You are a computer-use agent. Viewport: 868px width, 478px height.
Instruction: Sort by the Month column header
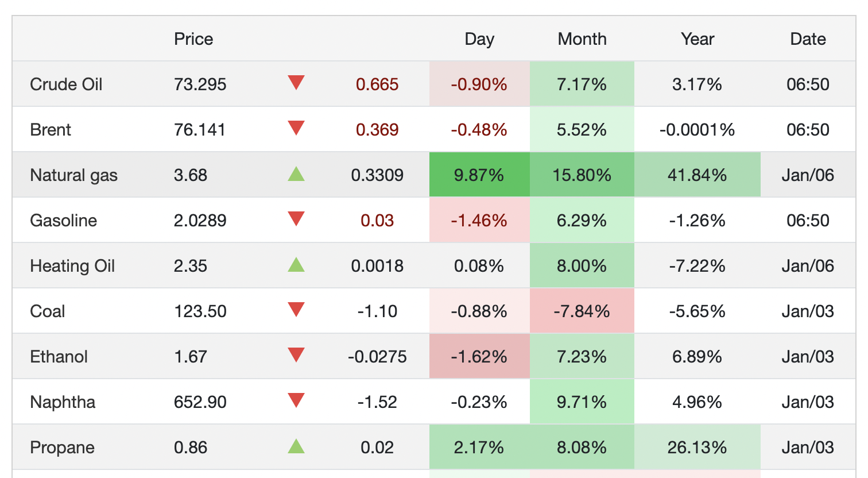coord(582,39)
